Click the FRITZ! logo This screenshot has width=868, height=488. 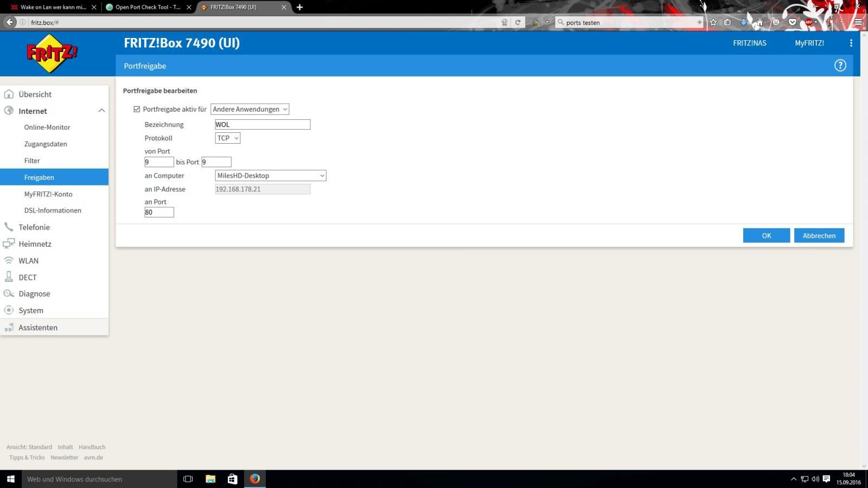[52, 53]
